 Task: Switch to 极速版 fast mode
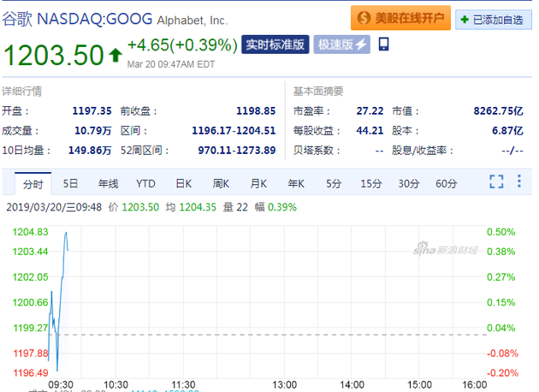click(341, 45)
